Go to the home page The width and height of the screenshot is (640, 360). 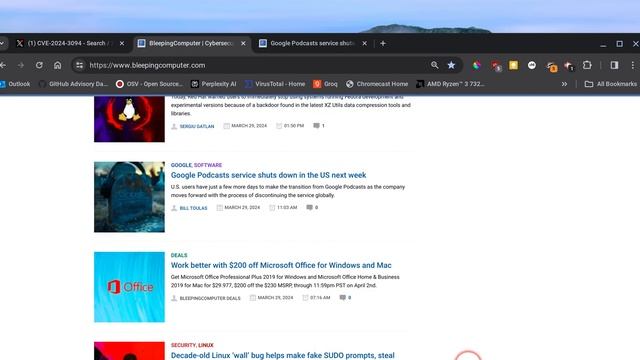(58, 65)
